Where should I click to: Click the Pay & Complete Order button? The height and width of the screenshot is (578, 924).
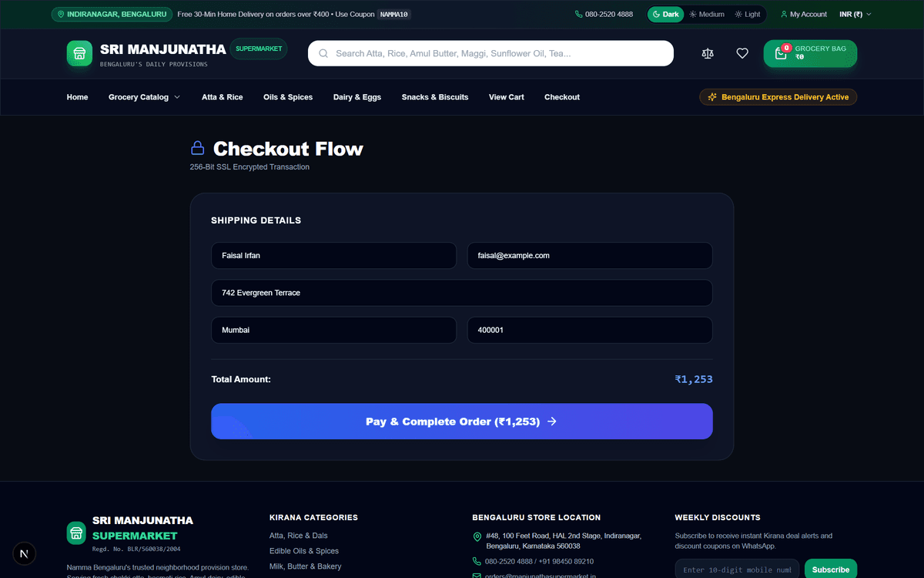pos(462,422)
